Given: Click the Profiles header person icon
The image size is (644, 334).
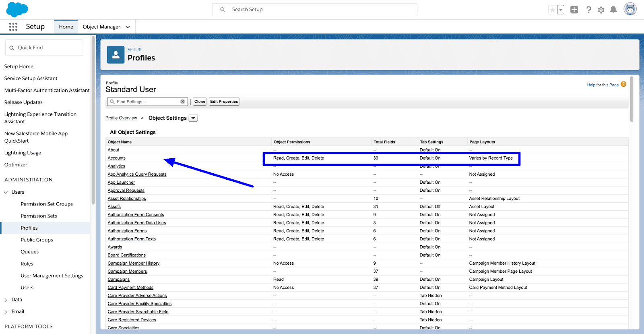Looking at the screenshot, I should pyautogui.click(x=116, y=55).
